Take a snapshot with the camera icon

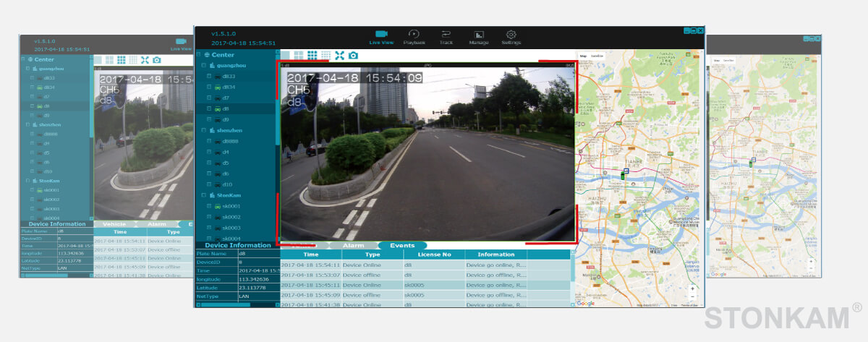coord(353,55)
